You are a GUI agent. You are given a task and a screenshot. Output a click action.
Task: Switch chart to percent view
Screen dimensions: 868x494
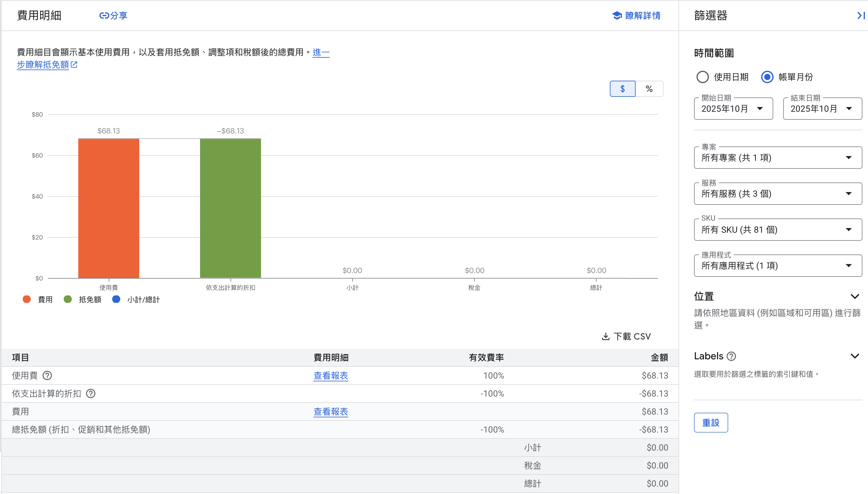(x=649, y=89)
